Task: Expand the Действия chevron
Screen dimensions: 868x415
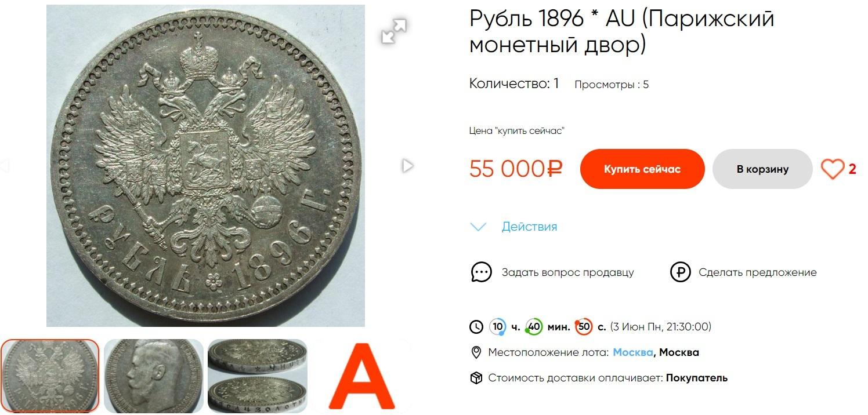Action: 478,227
